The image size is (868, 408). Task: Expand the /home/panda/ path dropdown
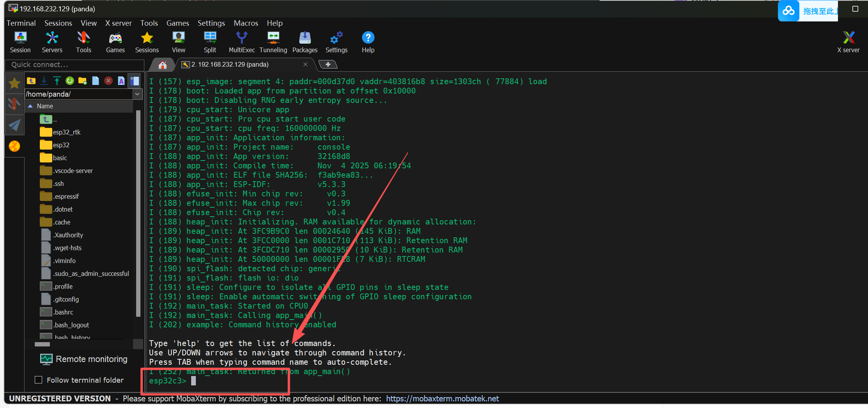point(137,94)
